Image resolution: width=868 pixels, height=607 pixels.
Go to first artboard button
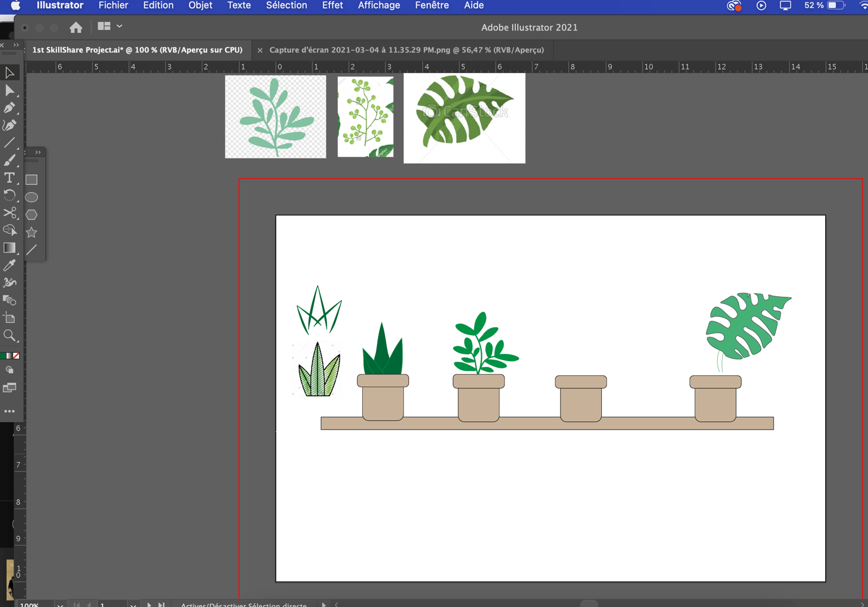pos(77,605)
